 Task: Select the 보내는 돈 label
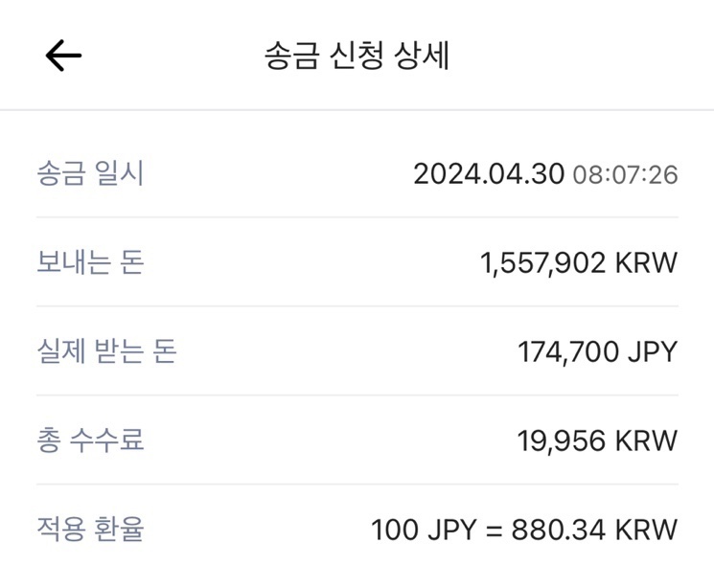click(x=90, y=262)
